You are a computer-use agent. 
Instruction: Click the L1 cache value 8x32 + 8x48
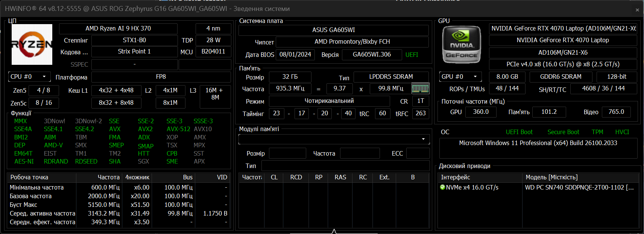[x=116, y=103]
